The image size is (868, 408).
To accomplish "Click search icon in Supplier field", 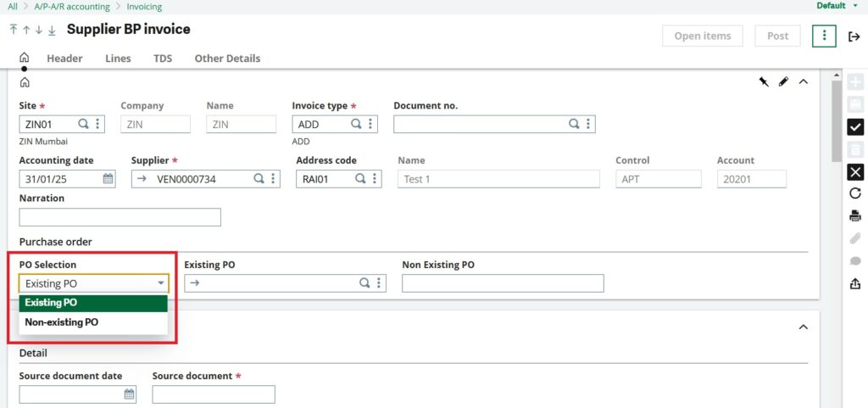I will (259, 179).
